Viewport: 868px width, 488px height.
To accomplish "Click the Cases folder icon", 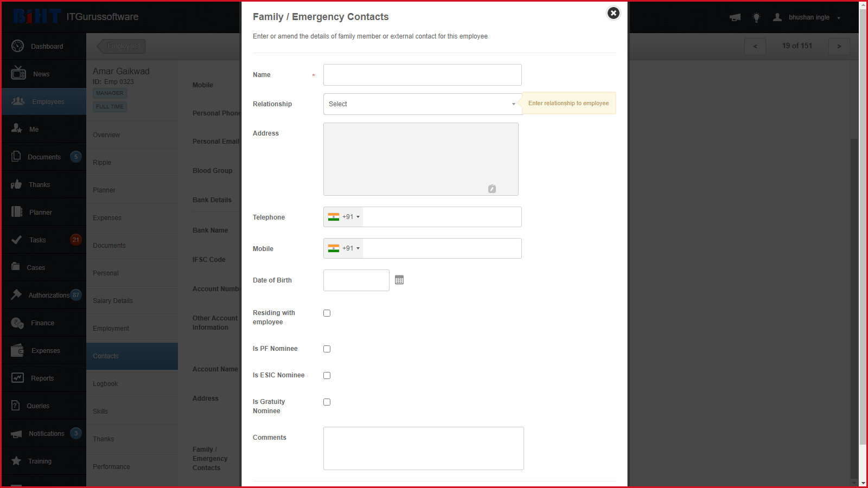I will click(16, 266).
